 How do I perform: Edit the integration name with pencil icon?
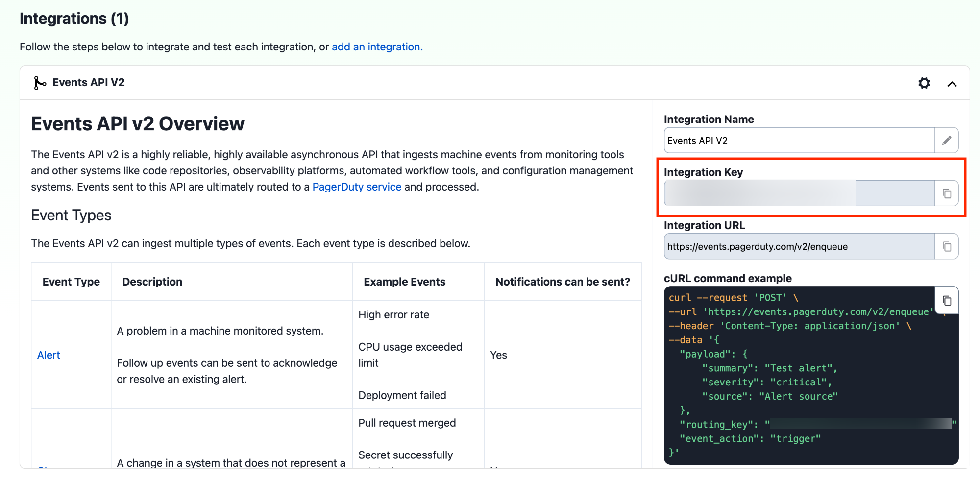(947, 141)
